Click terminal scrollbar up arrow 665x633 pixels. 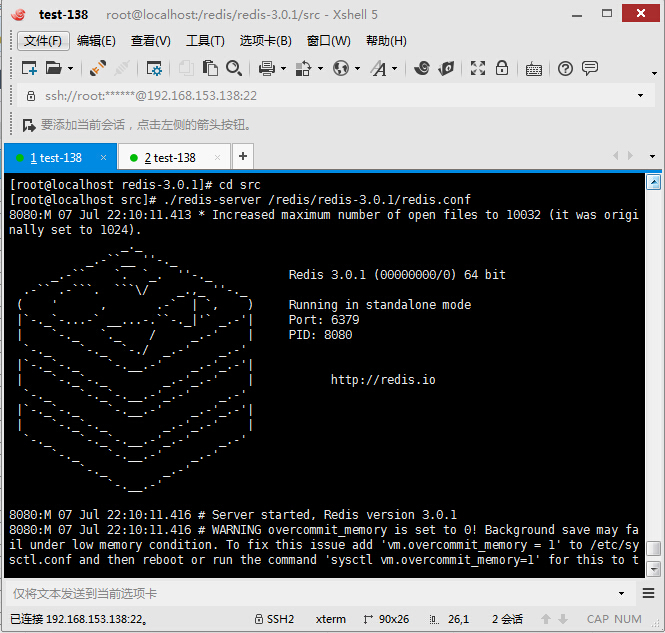[x=654, y=183]
